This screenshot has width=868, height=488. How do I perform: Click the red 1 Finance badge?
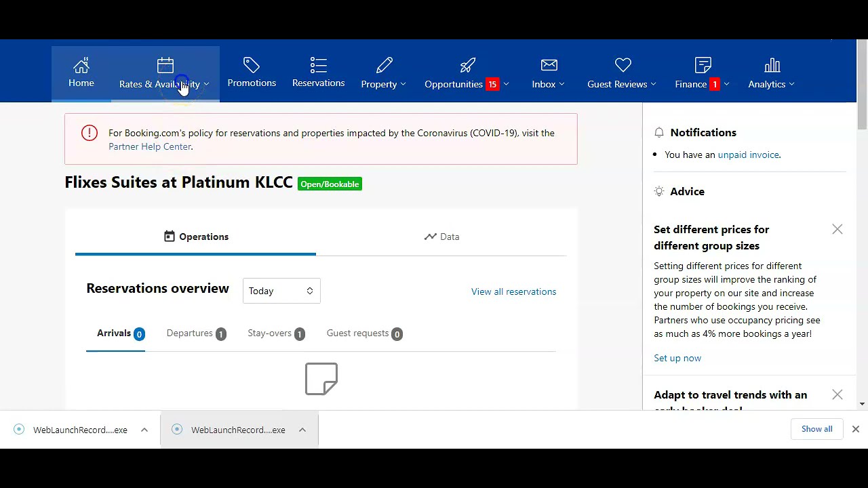coord(715,84)
